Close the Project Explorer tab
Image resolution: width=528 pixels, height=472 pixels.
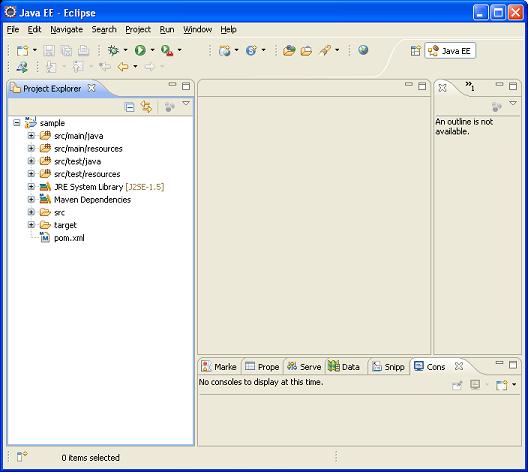click(91, 88)
